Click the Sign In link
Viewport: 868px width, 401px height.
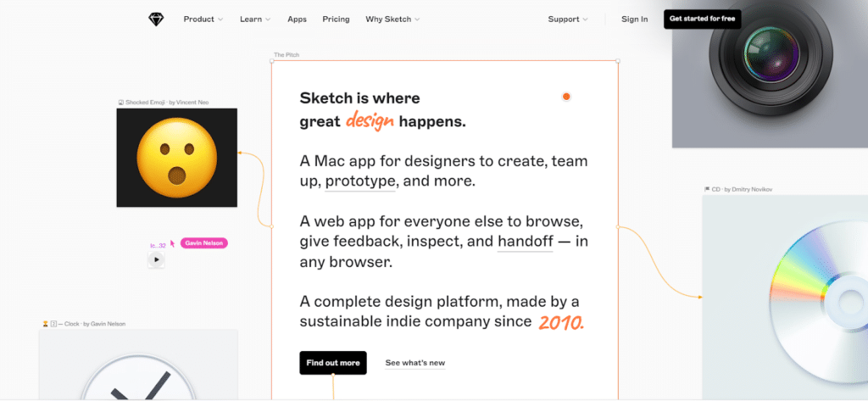point(634,19)
